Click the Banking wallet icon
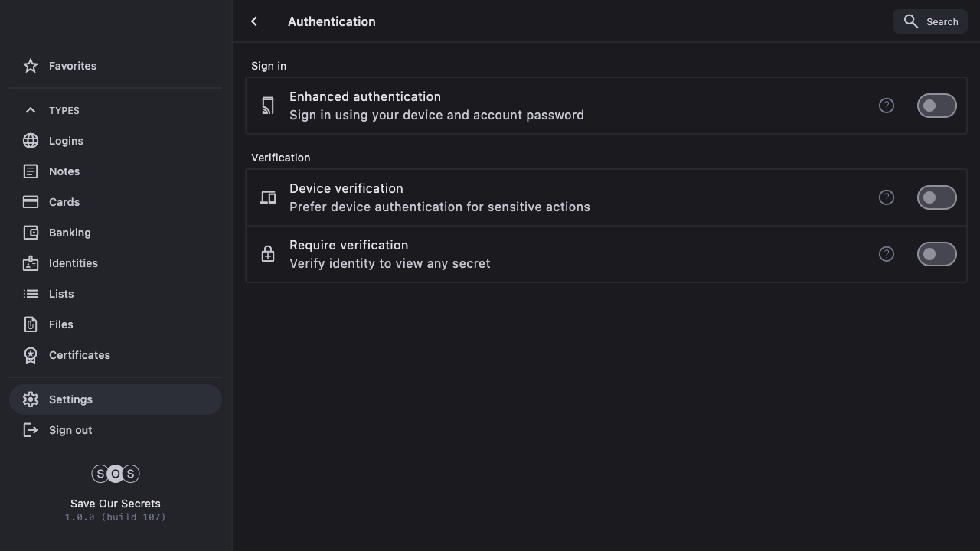The width and height of the screenshot is (980, 551). (31, 233)
